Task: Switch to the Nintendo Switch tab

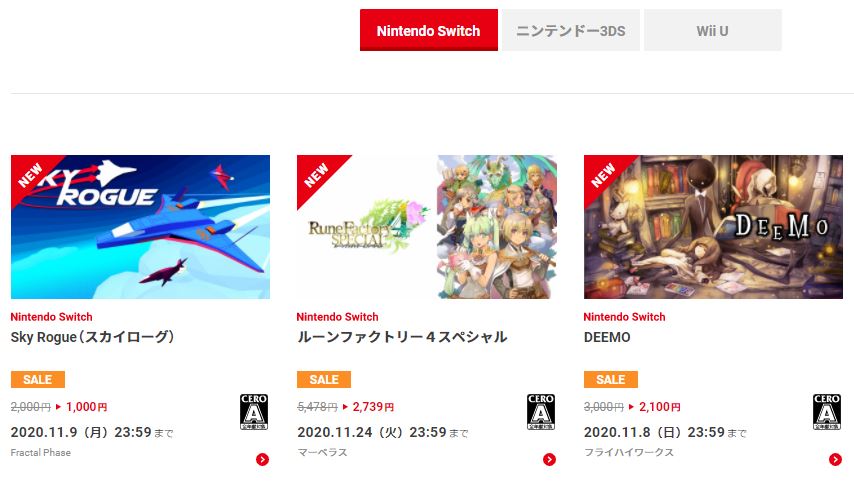Action: pos(429,30)
